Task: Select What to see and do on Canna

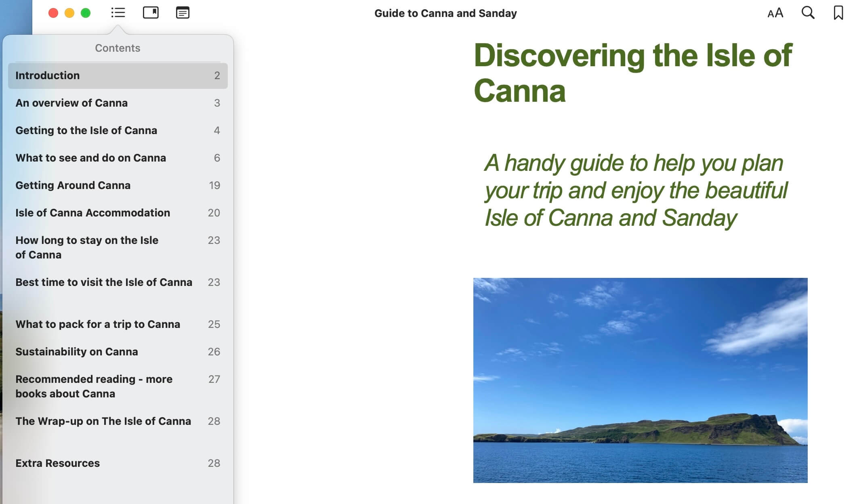Action: tap(90, 158)
